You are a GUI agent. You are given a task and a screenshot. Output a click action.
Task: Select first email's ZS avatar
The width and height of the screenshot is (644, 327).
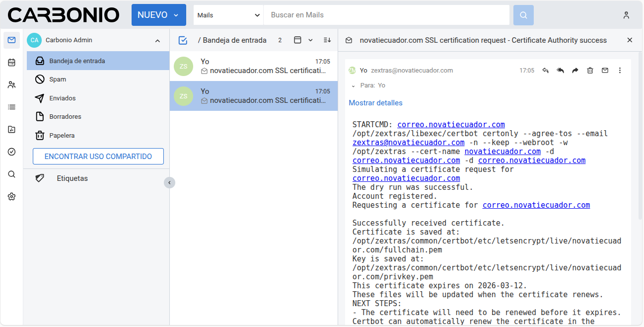pyautogui.click(x=183, y=66)
